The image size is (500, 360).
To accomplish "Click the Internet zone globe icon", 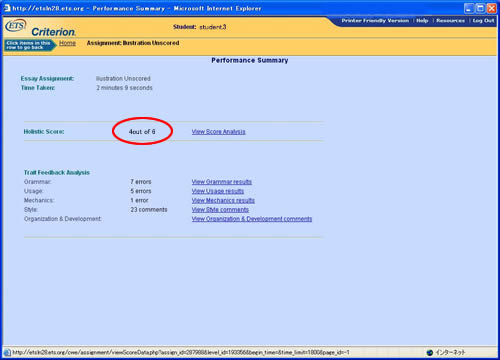I will click(x=430, y=352).
